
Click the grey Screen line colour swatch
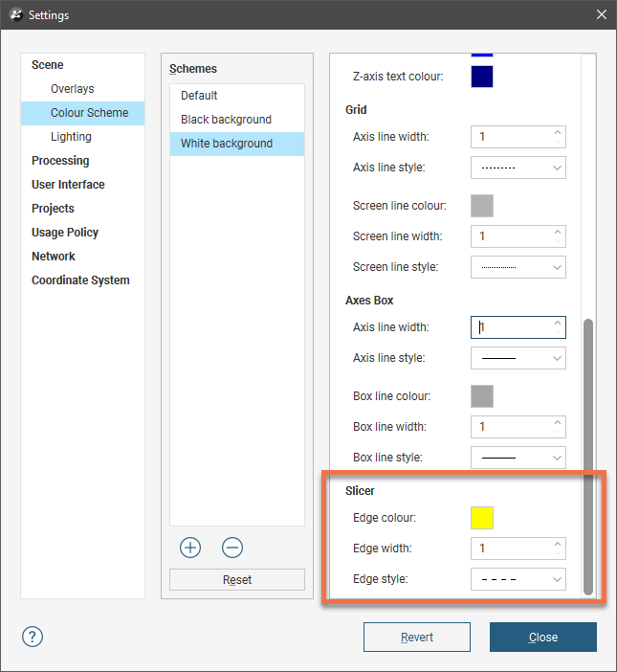[x=482, y=205]
